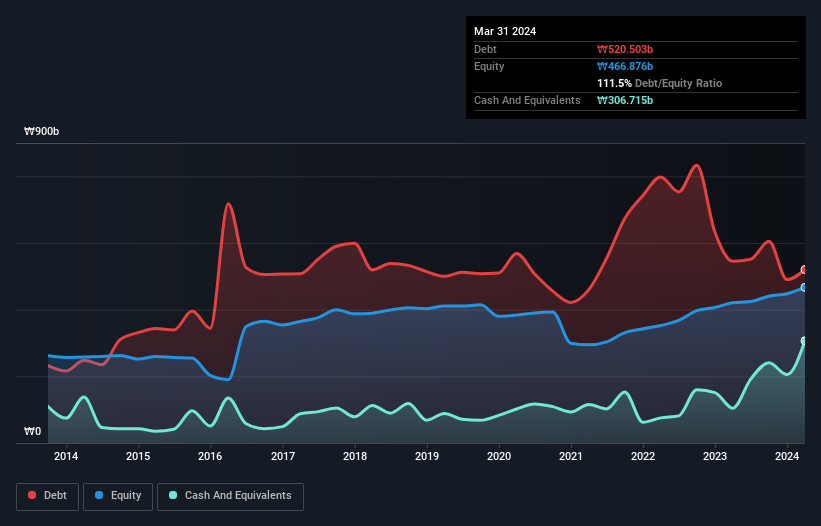
Task: Click the ₩0 y-axis label
Action: pos(32,431)
